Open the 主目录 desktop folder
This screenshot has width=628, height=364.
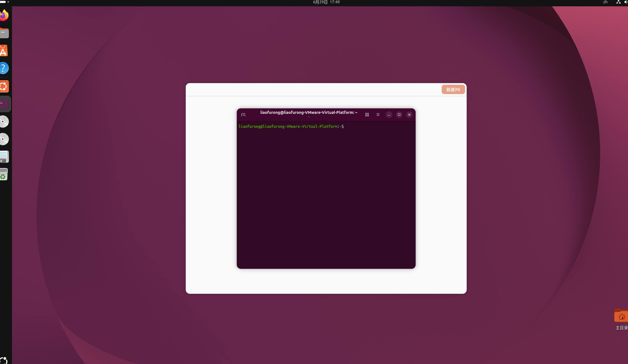click(621, 320)
